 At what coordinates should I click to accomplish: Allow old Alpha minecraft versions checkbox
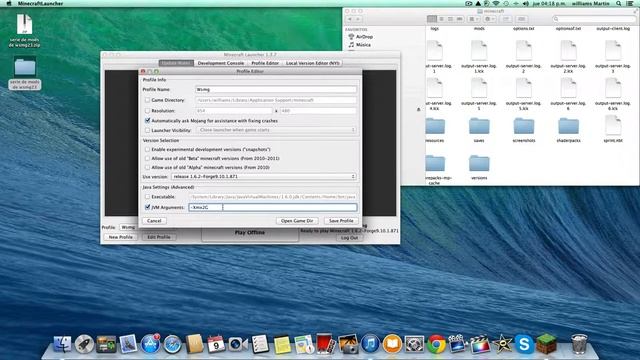pyautogui.click(x=147, y=167)
